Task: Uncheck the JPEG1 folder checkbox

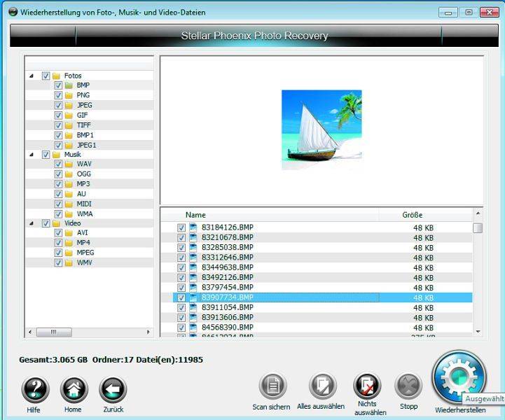Action: point(58,145)
